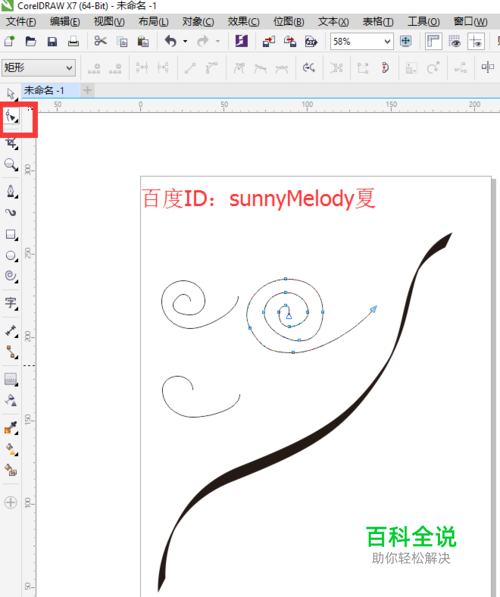500x597 pixels.
Task: Select the Spiral tool
Action: tap(11, 276)
